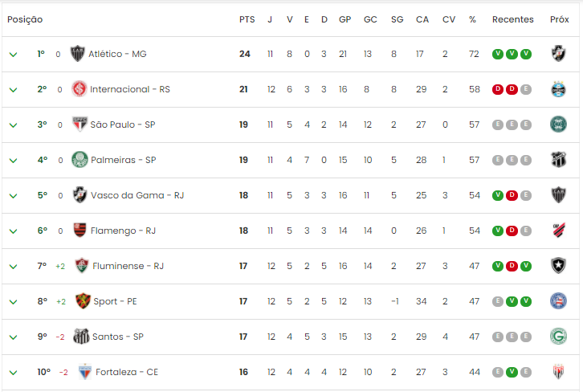Click next-opponent Botafogo star badge in Fluminense row
Screen dimensions: 583x392
[x=558, y=266]
